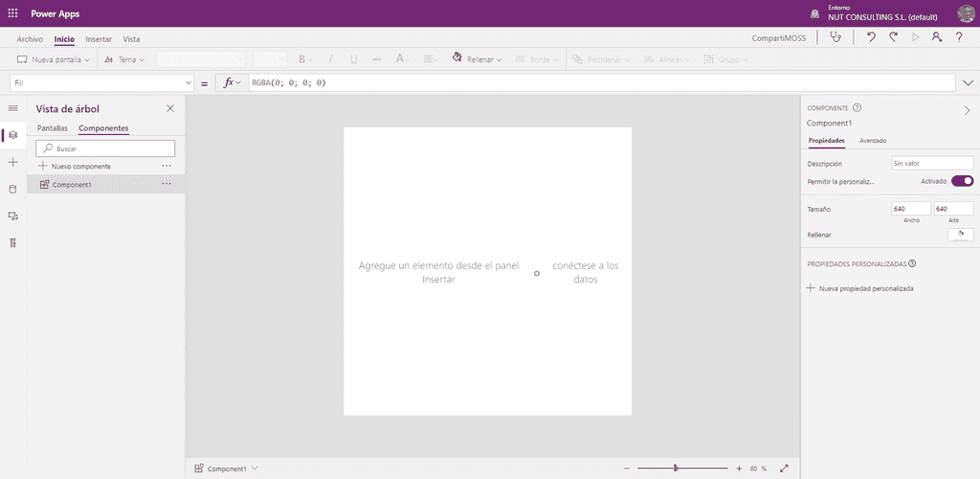The width and height of the screenshot is (980, 479).
Task: Click Nuevo componente button
Action: point(75,167)
